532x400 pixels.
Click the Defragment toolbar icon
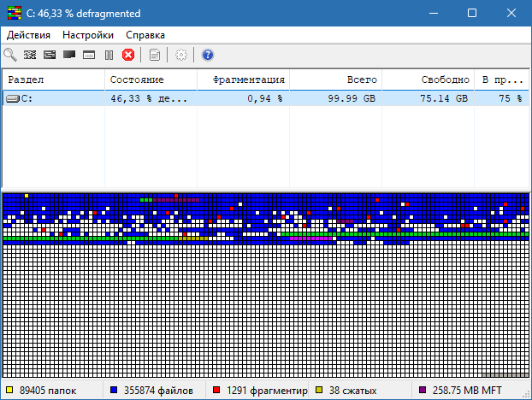30,55
